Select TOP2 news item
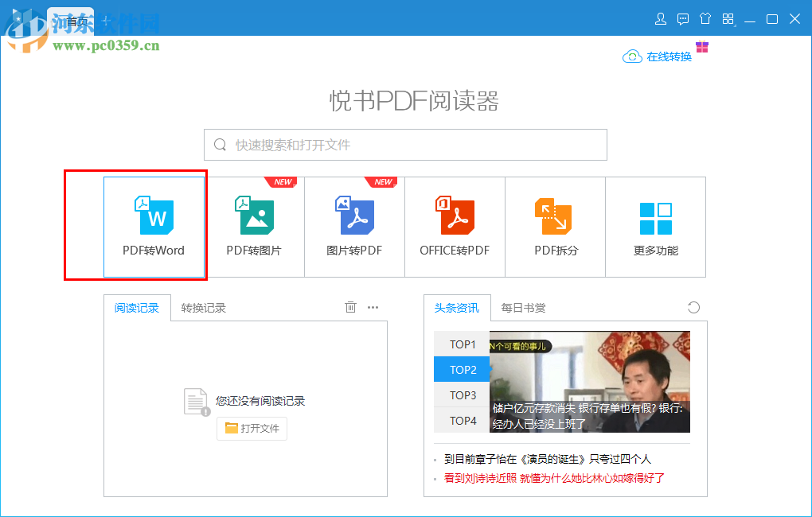Screen dimensions: 812x517 (x=462, y=370)
